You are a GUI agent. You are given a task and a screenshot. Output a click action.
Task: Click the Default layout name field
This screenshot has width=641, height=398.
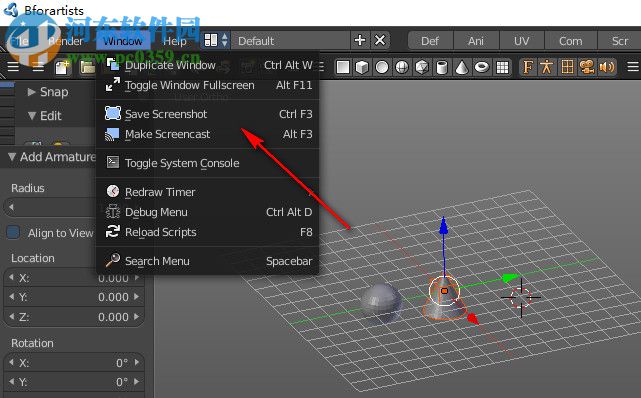290,40
